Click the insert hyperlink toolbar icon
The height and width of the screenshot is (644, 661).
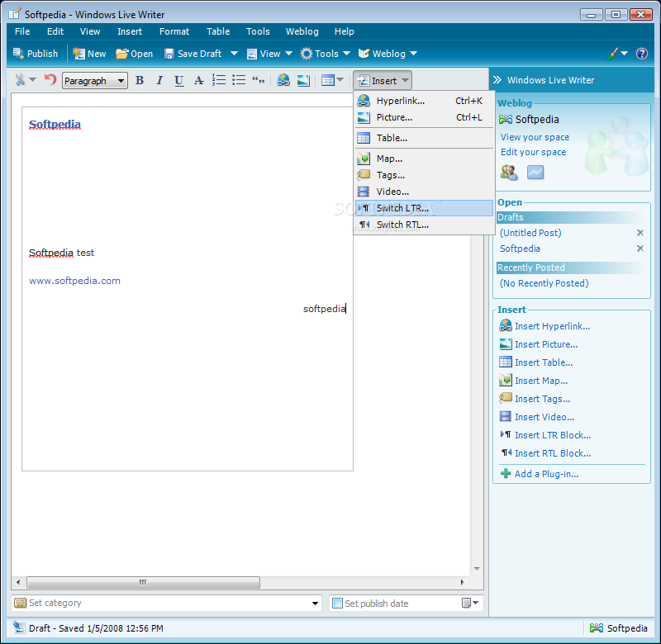click(283, 79)
